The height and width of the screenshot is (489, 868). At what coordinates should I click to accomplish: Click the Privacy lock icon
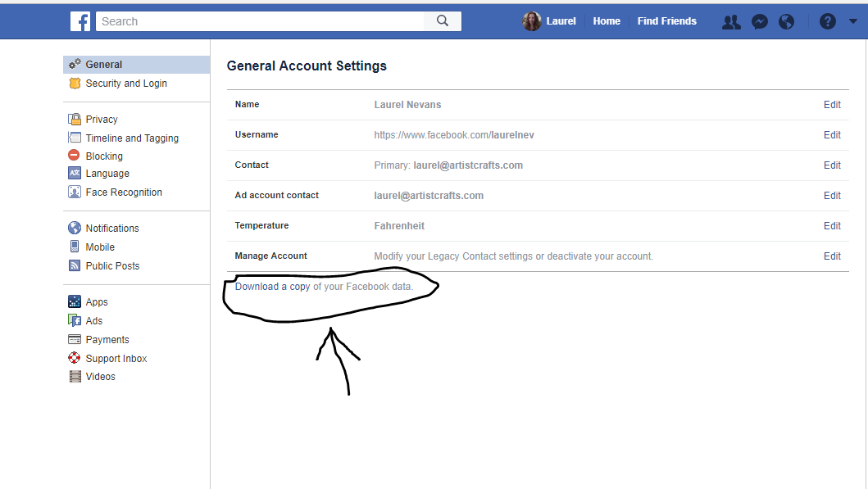coord(75,119)
